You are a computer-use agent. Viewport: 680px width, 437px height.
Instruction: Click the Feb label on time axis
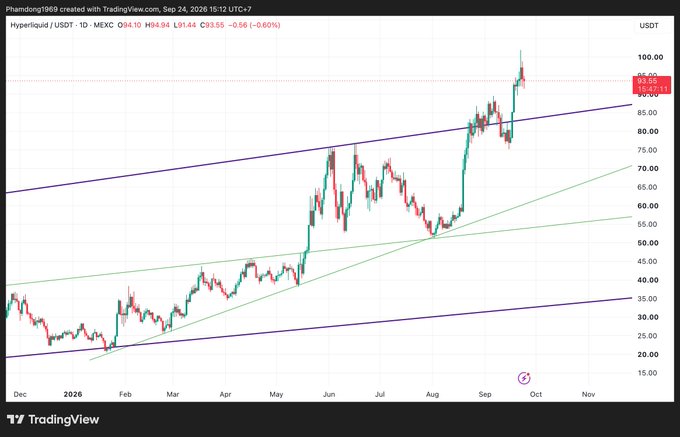click(125, 395)
